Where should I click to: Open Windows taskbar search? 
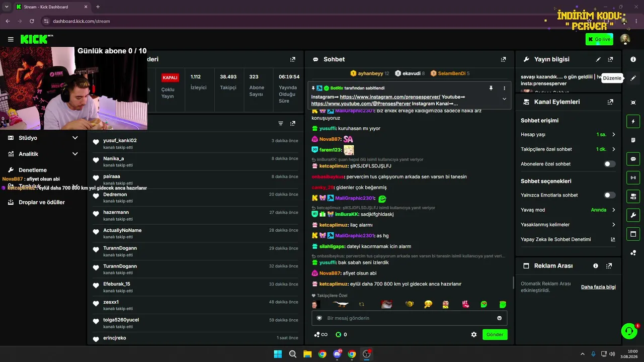[292, 354]
